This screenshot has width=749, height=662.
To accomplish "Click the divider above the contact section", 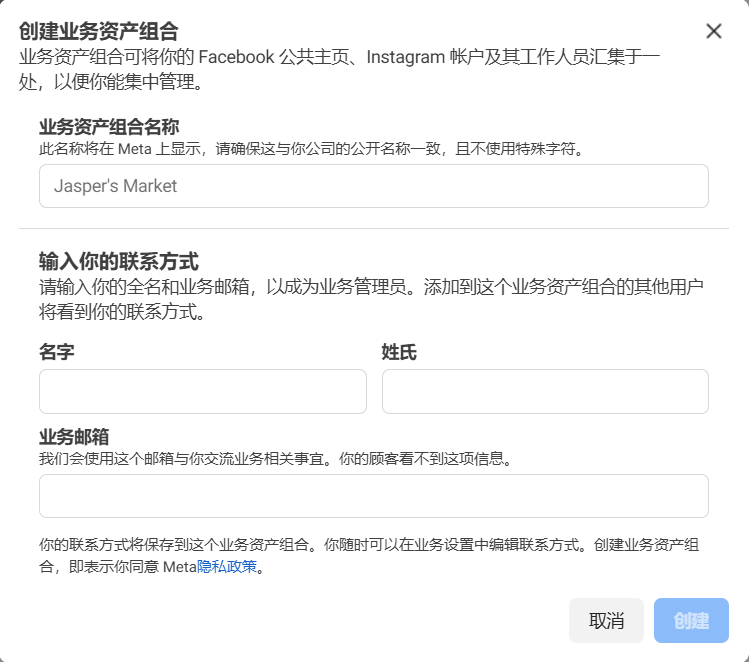I will tap(373, 228).
